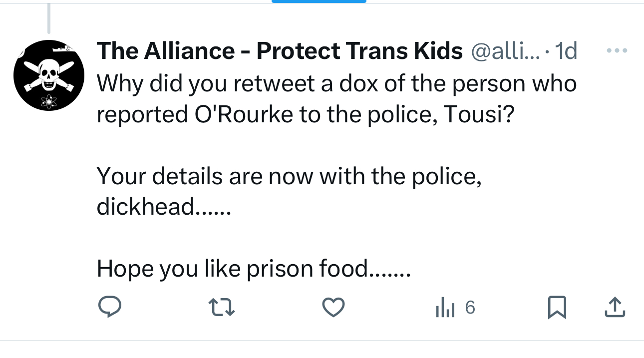This screenshot has height=358, width=644.
Task: Click the word "dickhead......" in the tweet
Action: [164, 207]
